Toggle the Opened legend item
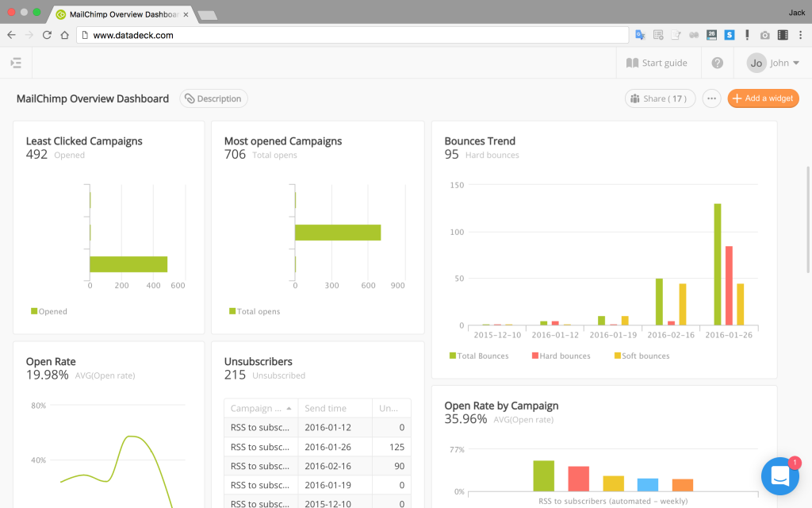Viewport: 812px width, 508px height. (49, 311)
